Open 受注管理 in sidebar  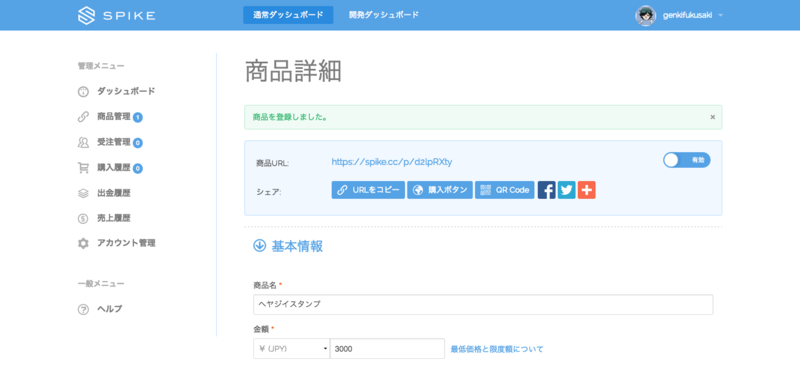click(x=114, y=142)
